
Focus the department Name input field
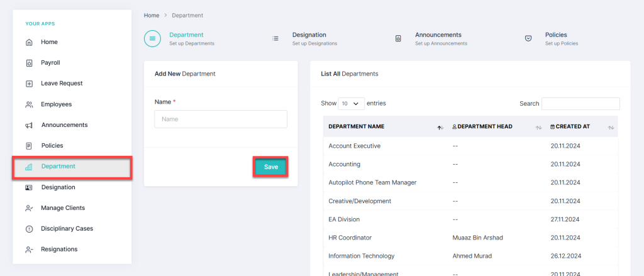(x=221, y=119)
